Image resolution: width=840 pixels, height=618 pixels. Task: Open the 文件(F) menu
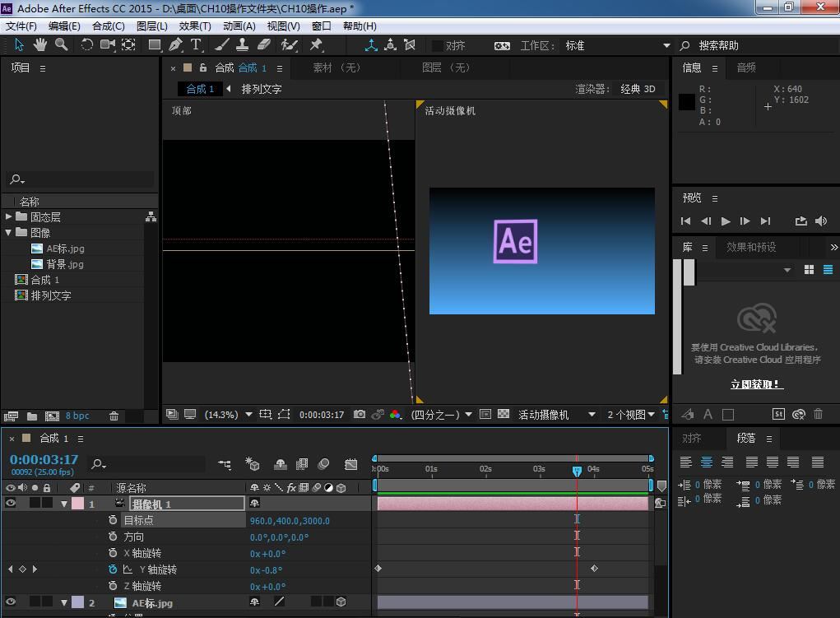pos(21,26)
